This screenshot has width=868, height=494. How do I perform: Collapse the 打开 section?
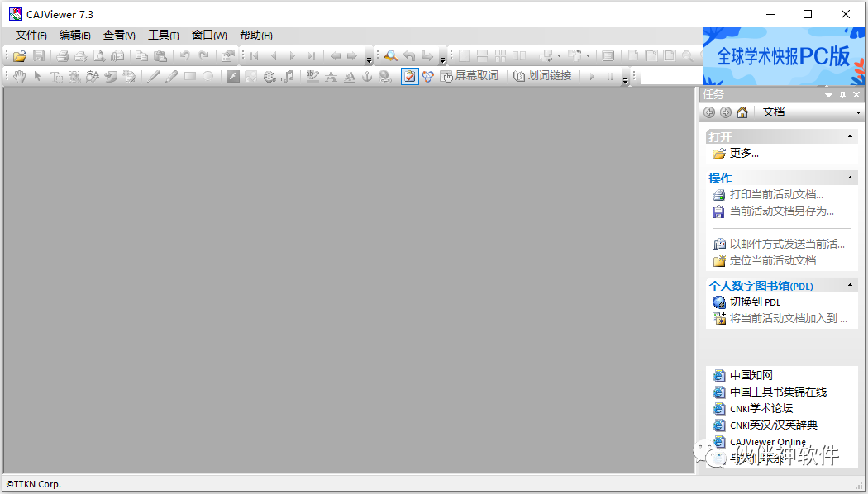click(851, 136)
